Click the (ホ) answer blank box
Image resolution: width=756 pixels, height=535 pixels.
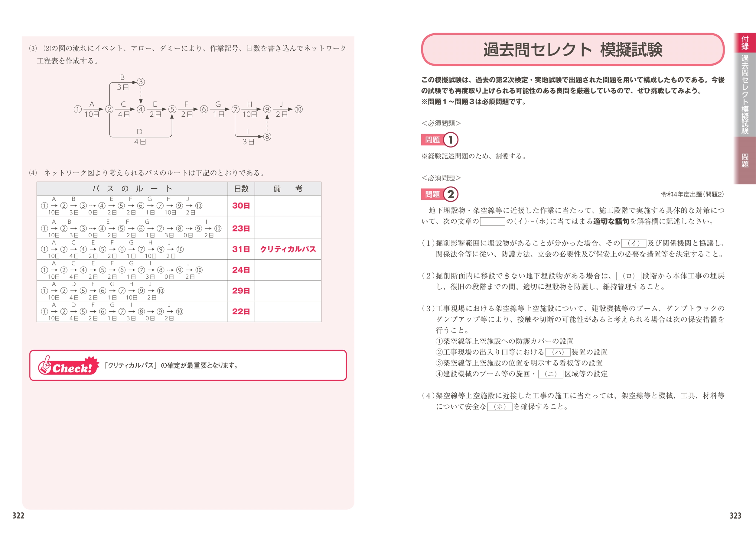pyautogui.click(x=500, y=407)
